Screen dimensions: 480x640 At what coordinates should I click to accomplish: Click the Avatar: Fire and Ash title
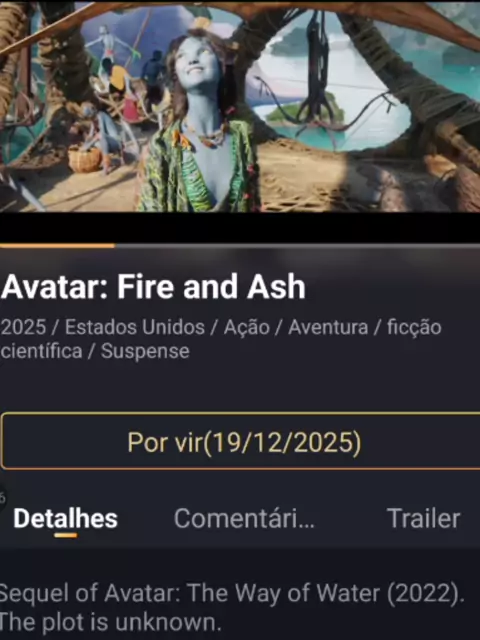(x=153, y=287)
